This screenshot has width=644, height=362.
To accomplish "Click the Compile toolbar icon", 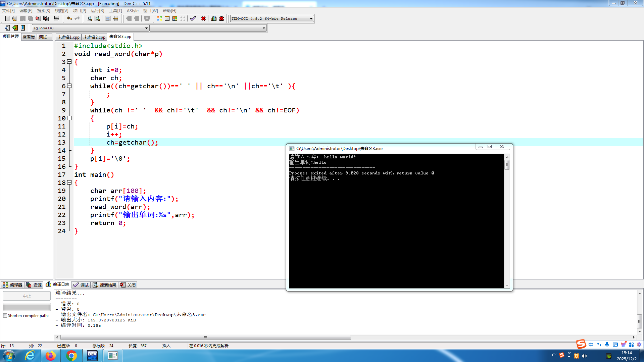I will (x=159, y=18).
